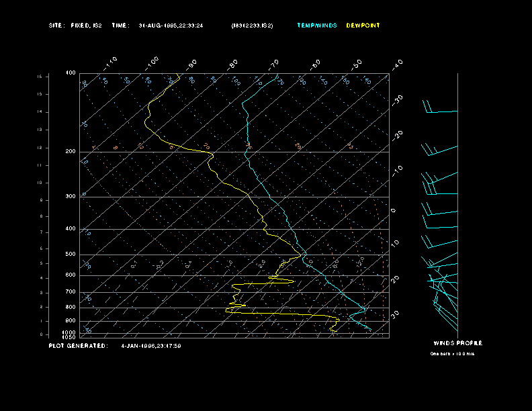The width and height of the screenshot is (532, 411).
Task: Click the 3 km tick on height axis
Action: pyautogui.click(x=42, y=293)
